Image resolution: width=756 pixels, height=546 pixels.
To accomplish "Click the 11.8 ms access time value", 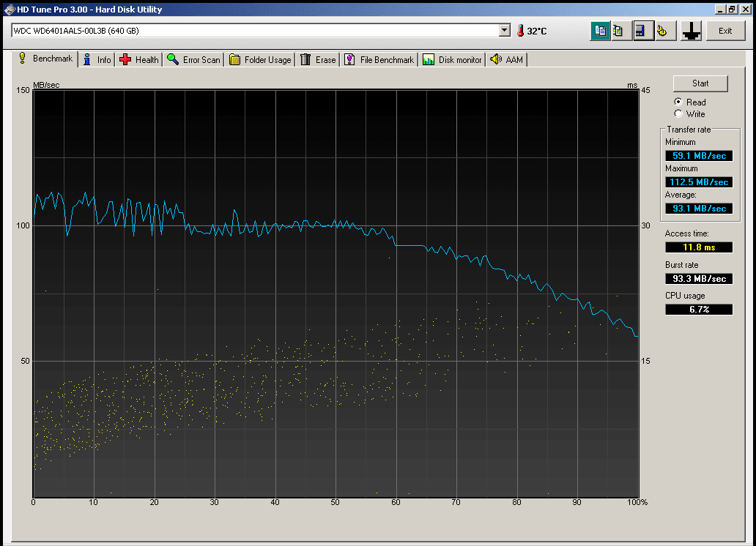I will 699,247.
